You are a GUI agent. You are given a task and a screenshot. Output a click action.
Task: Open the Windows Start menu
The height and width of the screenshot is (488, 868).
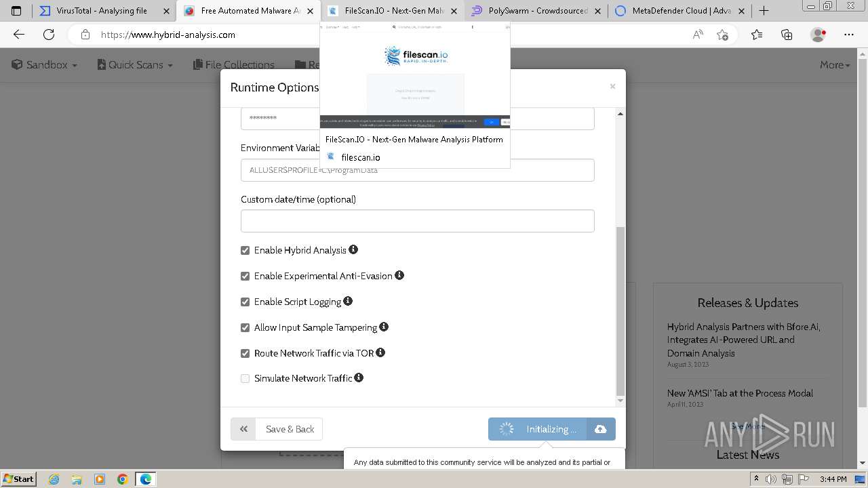(19, 479)
